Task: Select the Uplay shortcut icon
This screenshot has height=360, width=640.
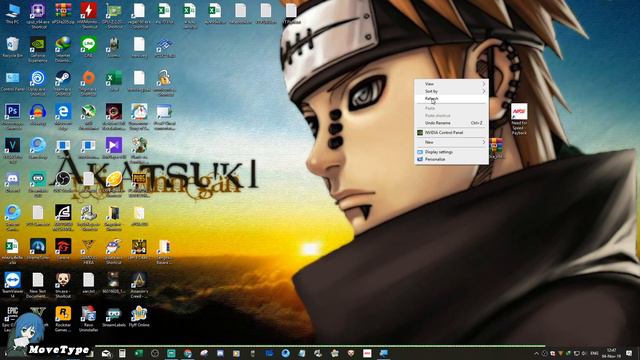Action: [38, 83]
